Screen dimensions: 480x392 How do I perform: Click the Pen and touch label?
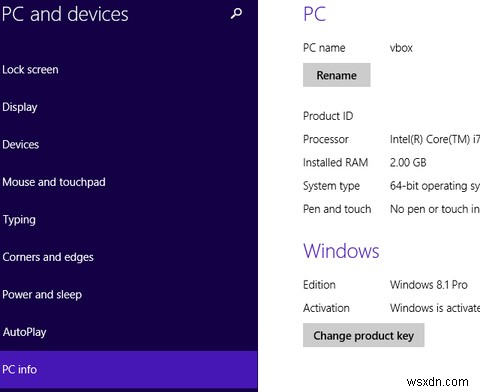pos(337,209)
